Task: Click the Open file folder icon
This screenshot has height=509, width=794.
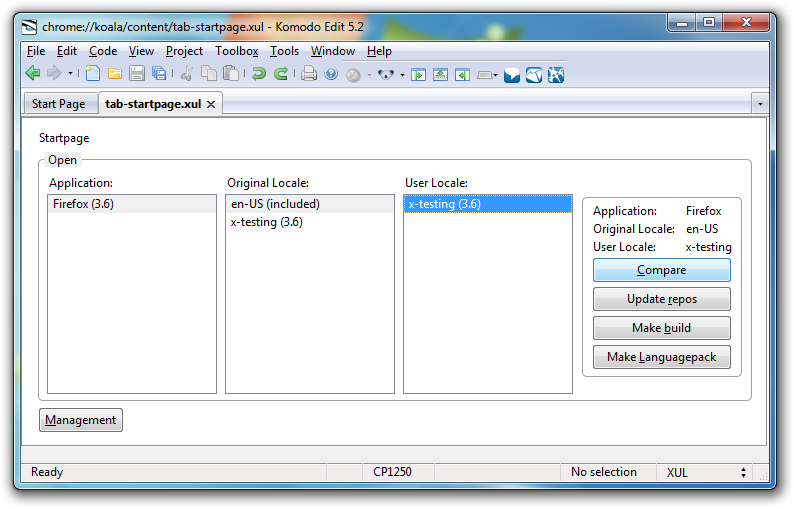Action: 115,74
